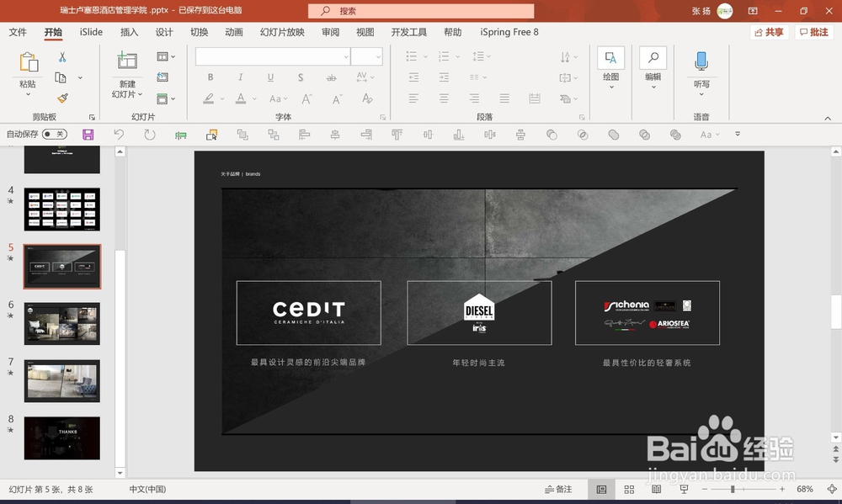Click the Comments button

814,32
